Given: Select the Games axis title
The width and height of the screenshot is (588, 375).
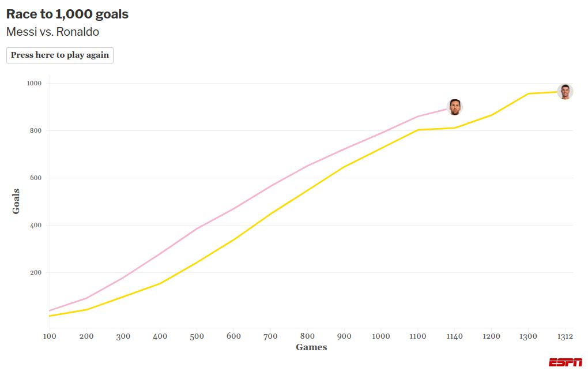Looking at the screenshot, I should [x=311, y=347].
